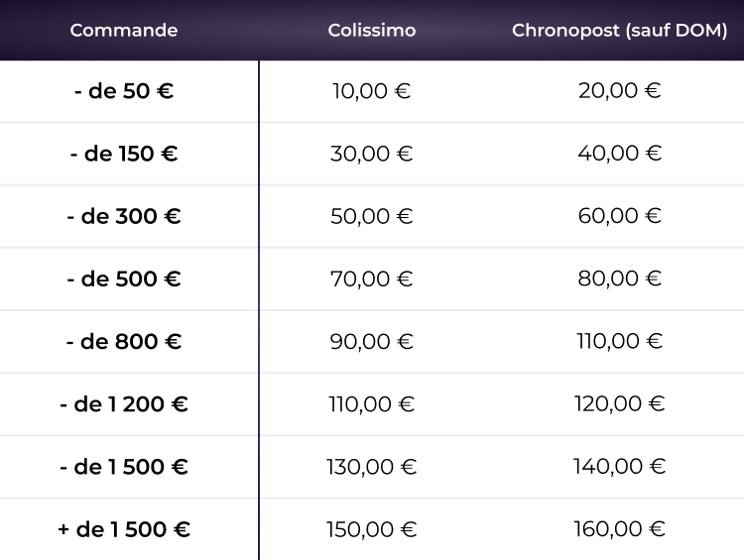Click the Colissimo 50,00 € price
The width and height of the screenshot is (744, 560).
tap(372, 216)
